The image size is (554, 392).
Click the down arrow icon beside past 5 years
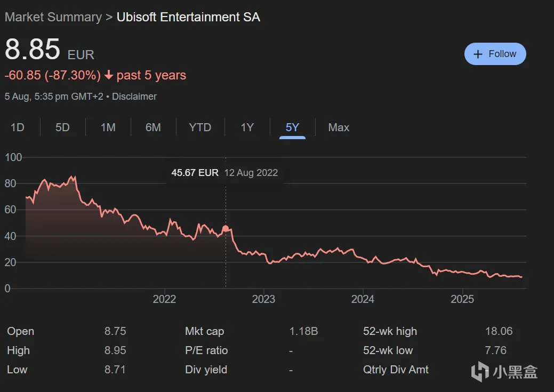(109, 75)
